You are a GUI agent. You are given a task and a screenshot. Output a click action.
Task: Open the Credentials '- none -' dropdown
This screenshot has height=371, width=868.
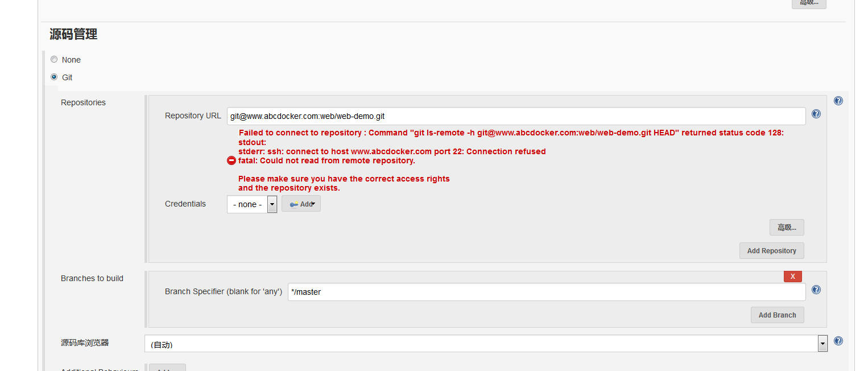click(251, 204)
